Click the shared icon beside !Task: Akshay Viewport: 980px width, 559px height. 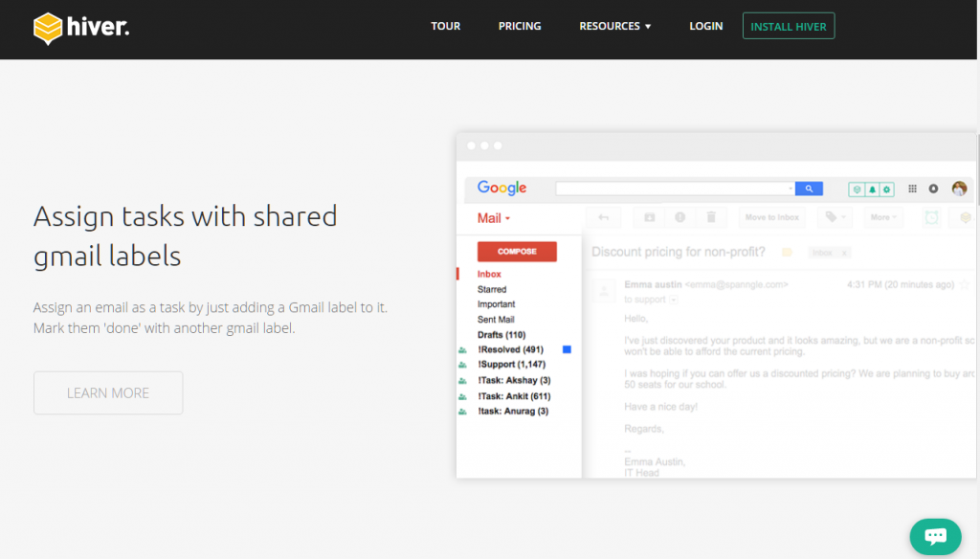[462, 381]
